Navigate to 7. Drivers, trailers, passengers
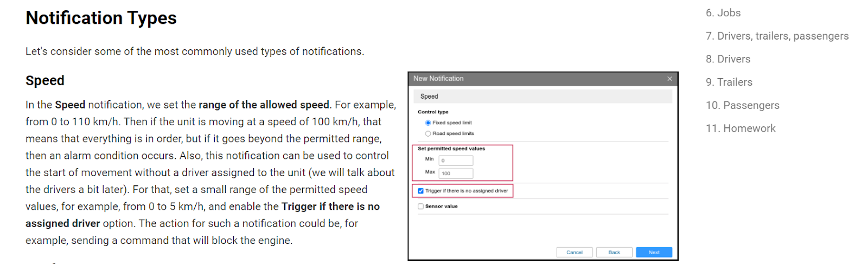 777,36
